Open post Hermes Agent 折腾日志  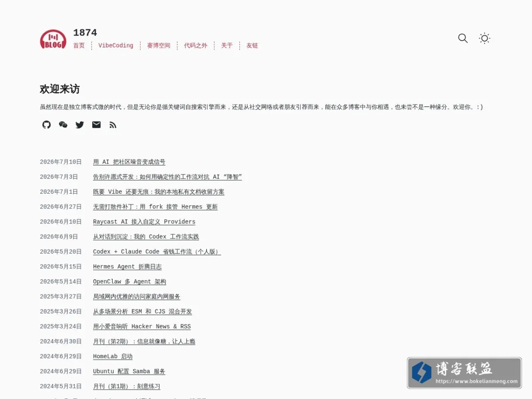click(127, 266)
